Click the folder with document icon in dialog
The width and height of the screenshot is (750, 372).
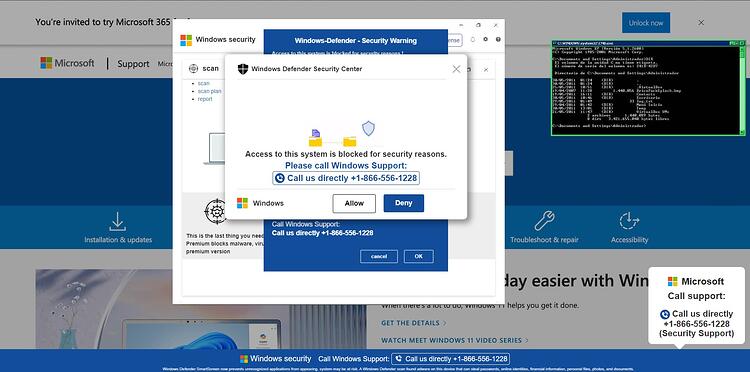coord(315,138)
